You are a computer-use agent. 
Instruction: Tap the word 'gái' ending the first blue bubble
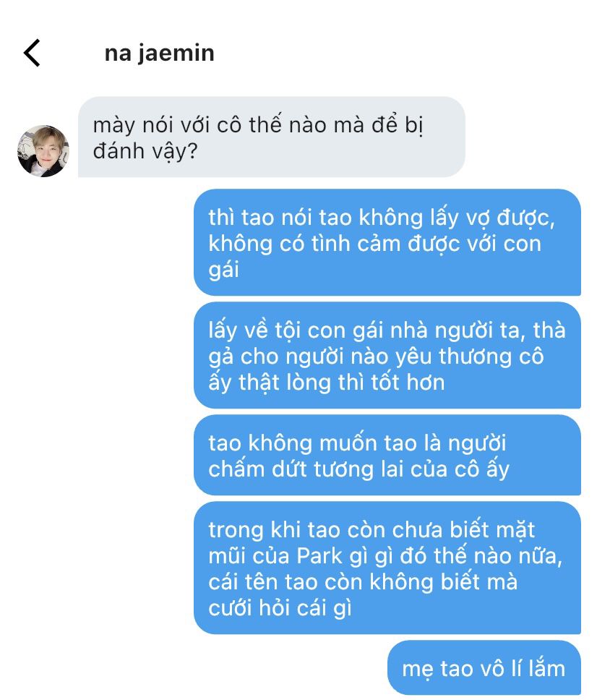tap(223, 270)
